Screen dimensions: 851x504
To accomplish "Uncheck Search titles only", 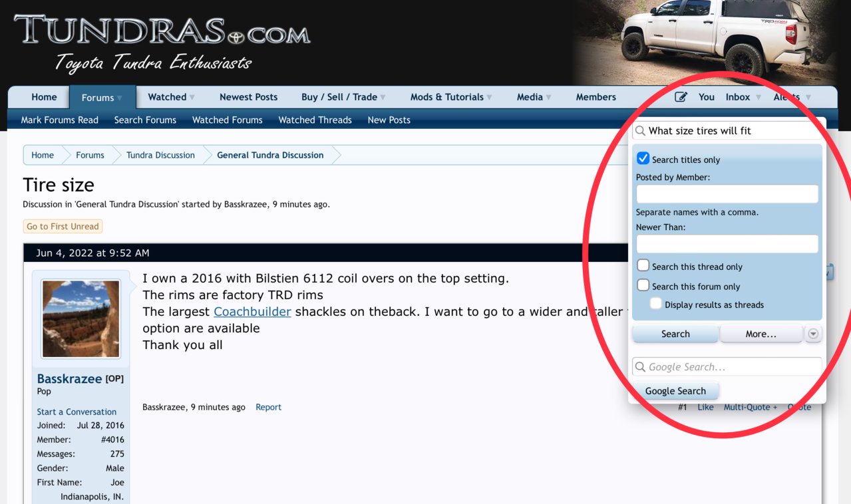I will tap(643, 158).
